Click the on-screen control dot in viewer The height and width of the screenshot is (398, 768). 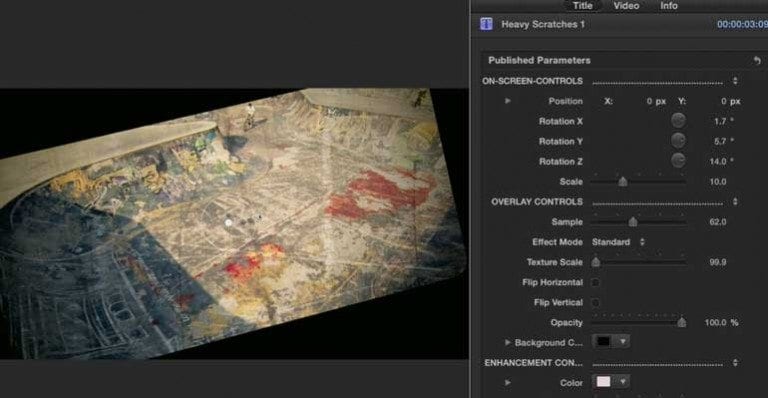tap(228, 223)
